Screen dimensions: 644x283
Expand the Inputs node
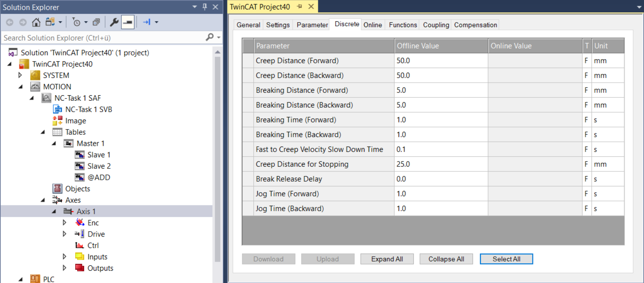pyautogui.click(x=64, y=257)
